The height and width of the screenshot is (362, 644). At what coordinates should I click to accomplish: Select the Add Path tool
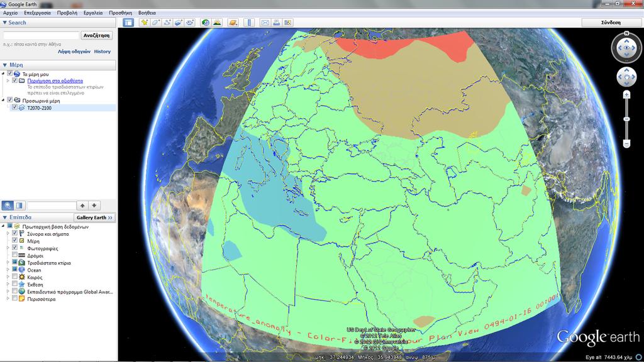pyautogui.click(x=167, y=23)
